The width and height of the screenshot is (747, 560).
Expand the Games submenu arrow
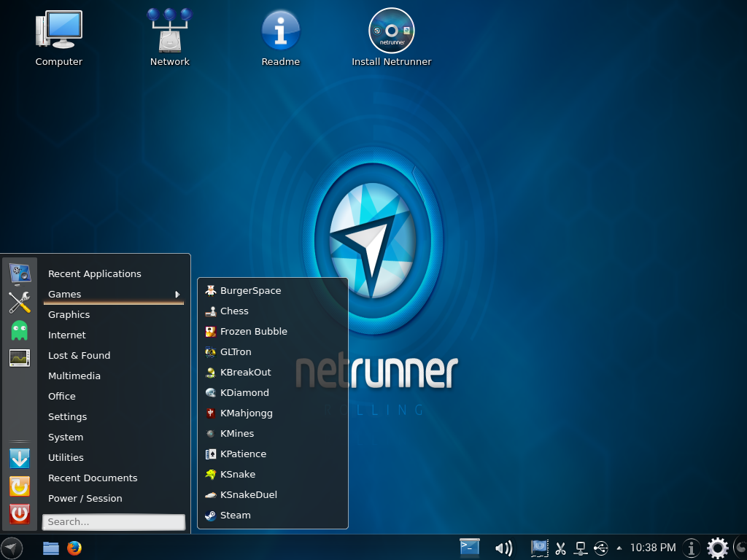(177, 295)
